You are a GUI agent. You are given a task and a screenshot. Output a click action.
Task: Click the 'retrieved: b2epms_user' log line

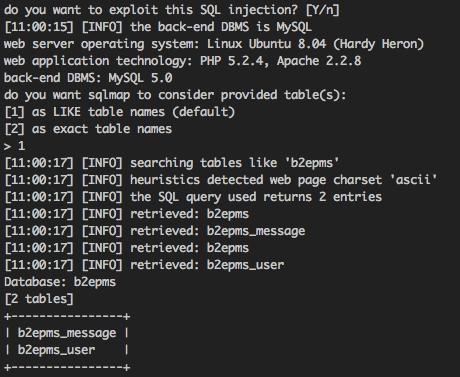coord(144,265)
